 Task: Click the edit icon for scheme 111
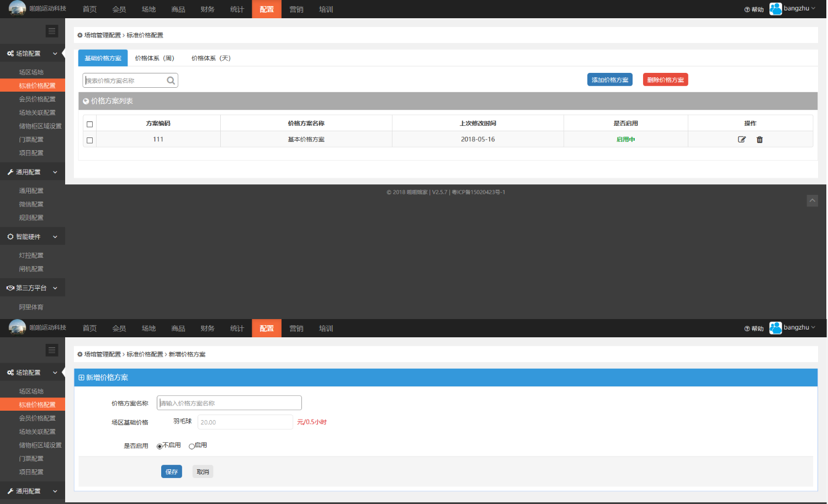[742, 140]
